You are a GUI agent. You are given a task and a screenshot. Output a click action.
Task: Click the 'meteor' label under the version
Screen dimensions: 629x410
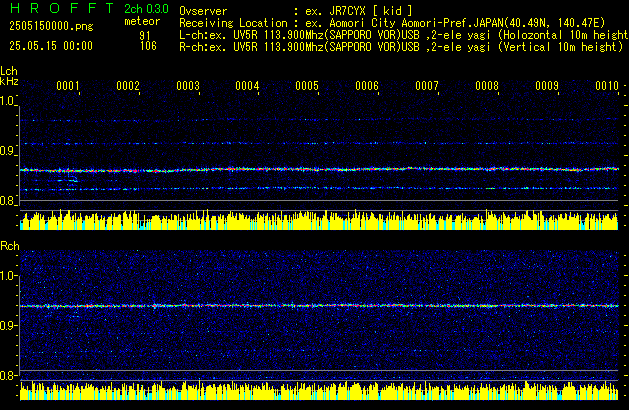tap(142, 21)
